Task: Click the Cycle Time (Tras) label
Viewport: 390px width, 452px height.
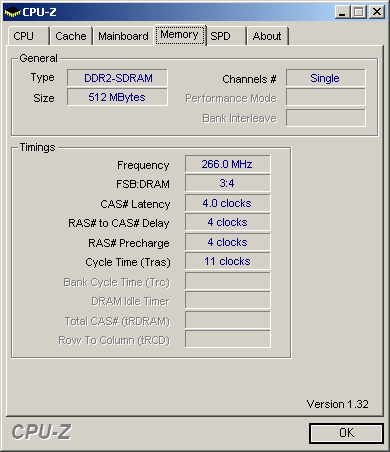Action: click(x=128, y=262)
